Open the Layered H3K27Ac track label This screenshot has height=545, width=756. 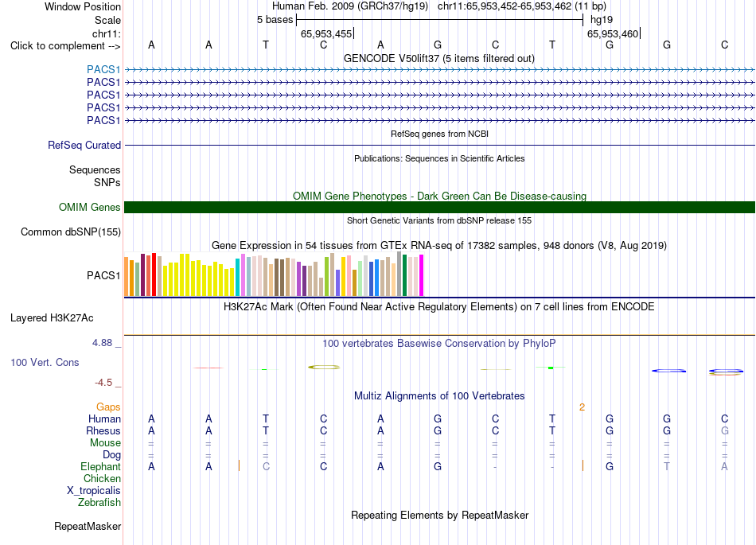coord(52,318)
